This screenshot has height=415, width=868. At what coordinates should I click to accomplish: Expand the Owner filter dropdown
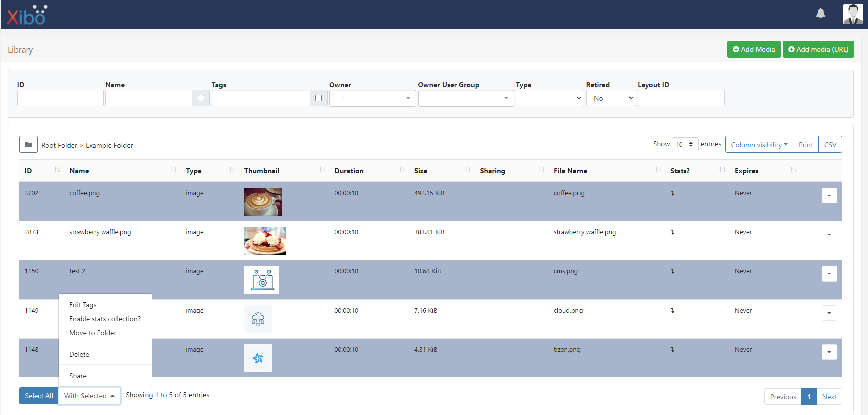point(372,98)
